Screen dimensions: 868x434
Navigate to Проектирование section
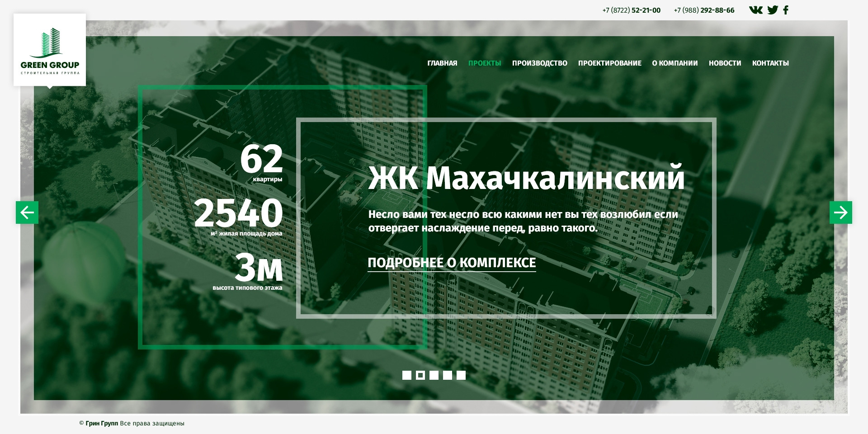tap(609, 63)
